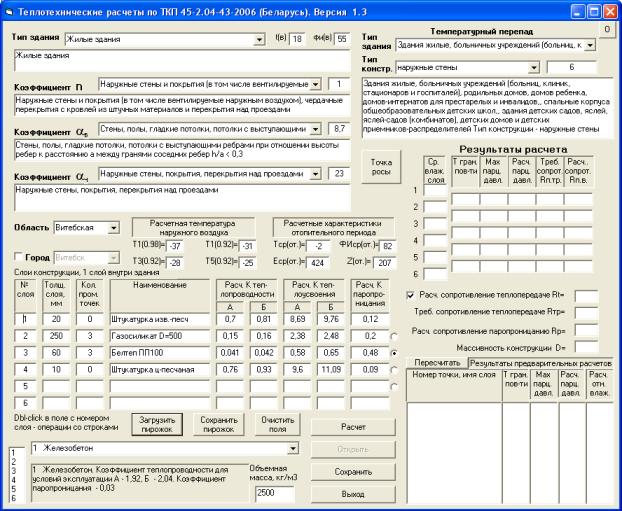622x511 pixels.
Task: Click the Белтеп ПП100 name field
Action: pos(160,353)
